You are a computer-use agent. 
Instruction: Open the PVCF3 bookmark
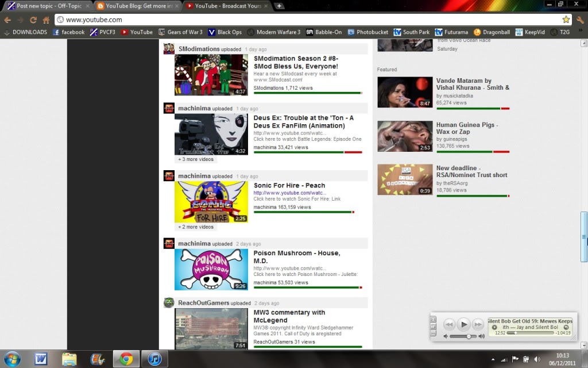(x=103, y=32)
